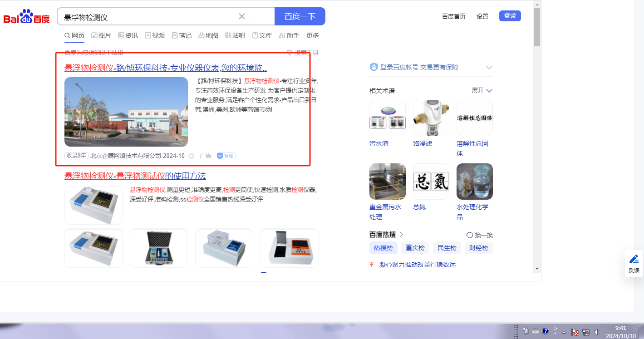Image resolution: width=644 pixels, height=339 pixels.
Task: Go to 百度首页
Action: [454, 16]
